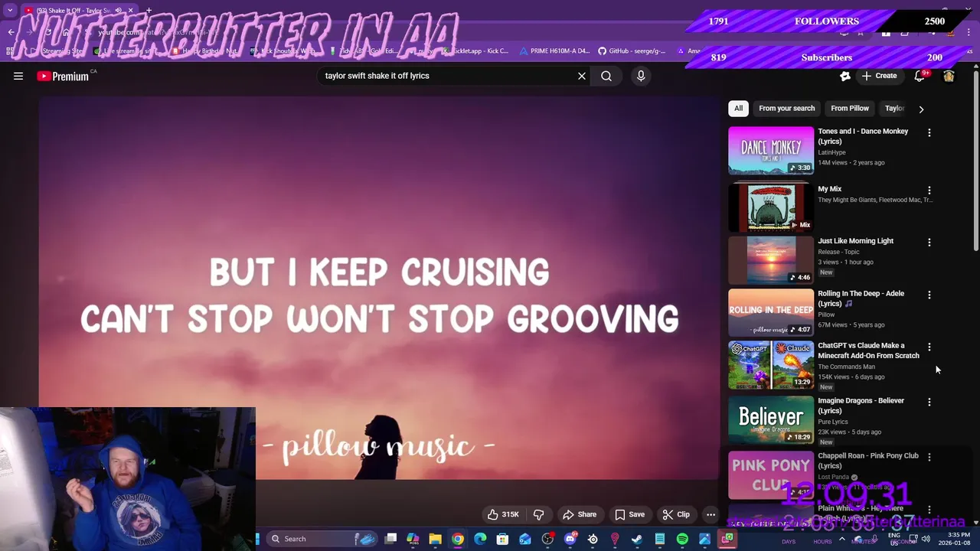This screenshot has height=551, width=980.
Task: Open the sparkle icon left of Create
Action: (x=845, y=76)
